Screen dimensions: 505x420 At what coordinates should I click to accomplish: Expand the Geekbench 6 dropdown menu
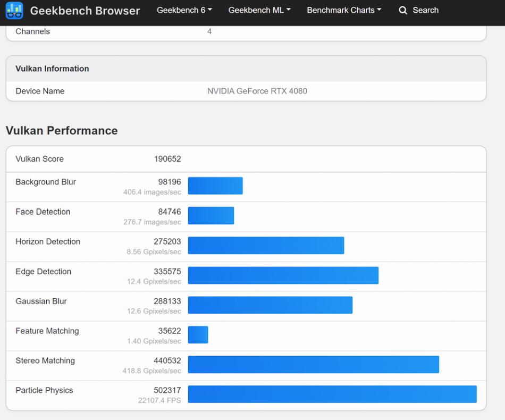pos(184,10)
